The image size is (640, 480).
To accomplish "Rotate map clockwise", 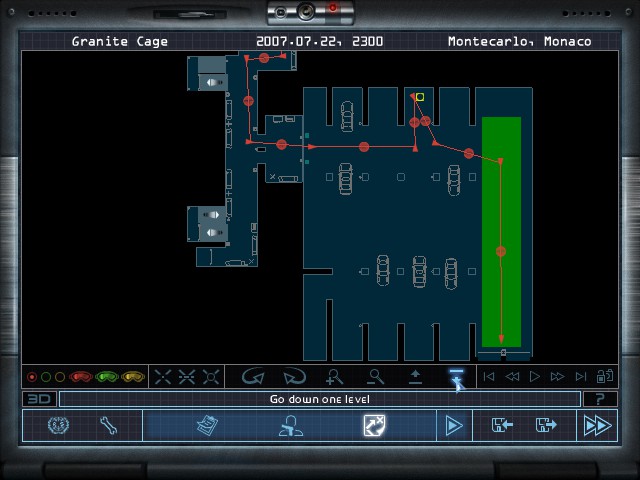I will 295,377.
